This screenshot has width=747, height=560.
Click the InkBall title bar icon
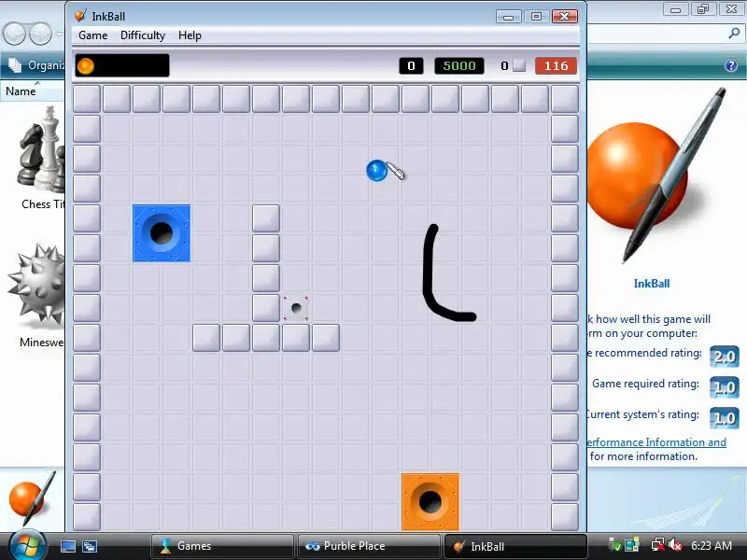pyautogui.click(x=80, y=16)
